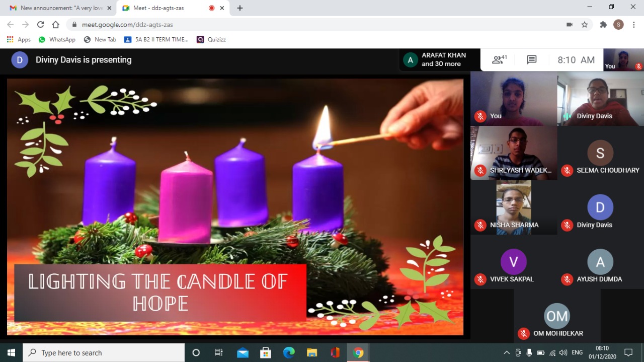Select your own small self-view thumbnail

click(x=623, y=60)
